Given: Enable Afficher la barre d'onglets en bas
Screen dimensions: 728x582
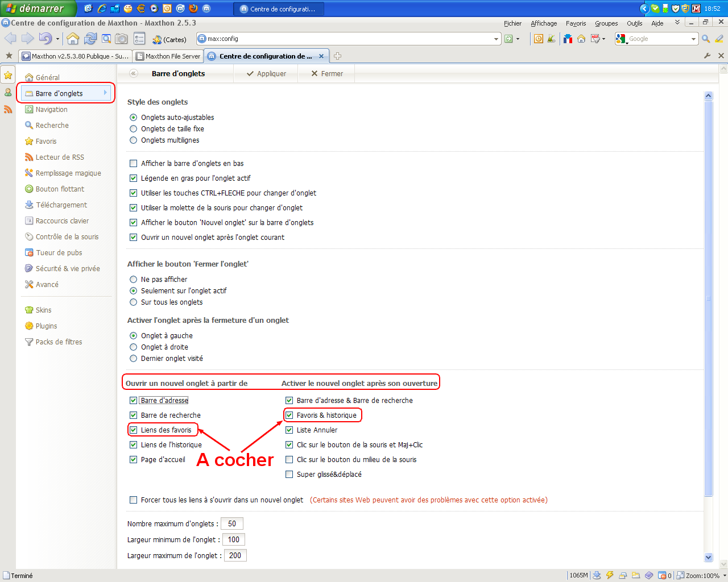Looking at the screenshot, I should 134,164.
